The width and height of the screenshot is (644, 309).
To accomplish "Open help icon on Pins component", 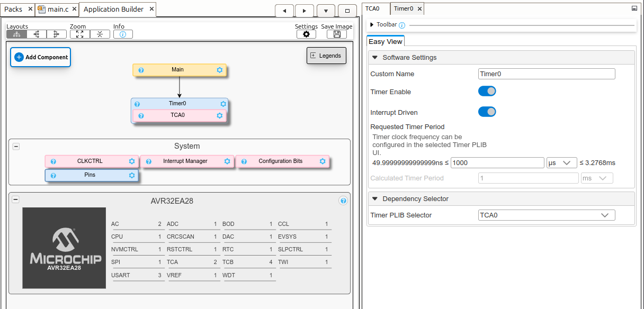I will pyautogui.click(x=53, y=175).
